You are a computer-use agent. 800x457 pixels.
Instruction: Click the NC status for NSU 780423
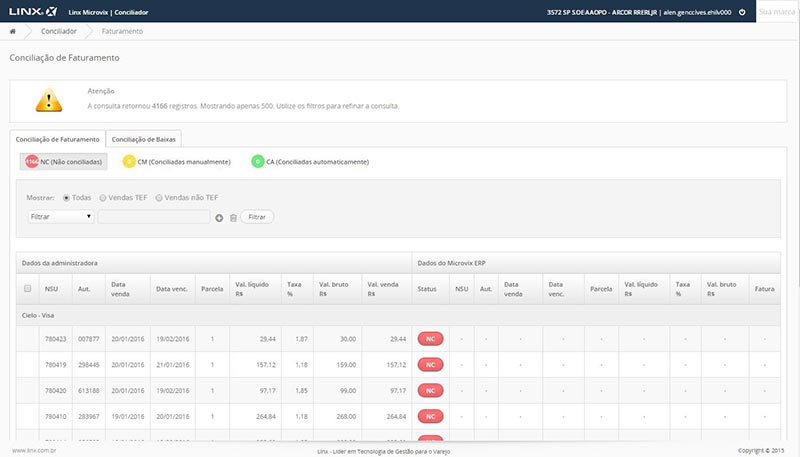[x=430, y=340]
